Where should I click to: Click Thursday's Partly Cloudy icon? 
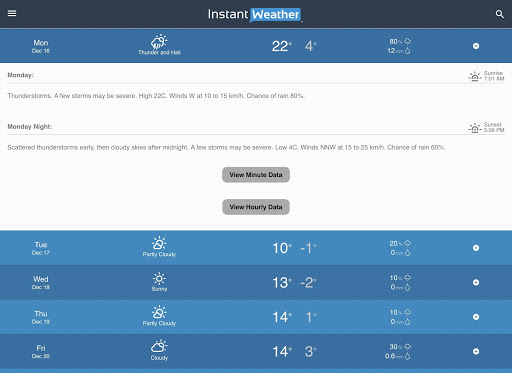click(x=159, y=312)
